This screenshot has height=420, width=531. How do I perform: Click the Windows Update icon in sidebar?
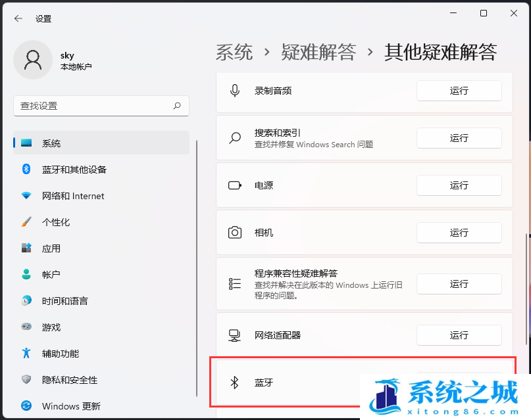pos(26,406)
